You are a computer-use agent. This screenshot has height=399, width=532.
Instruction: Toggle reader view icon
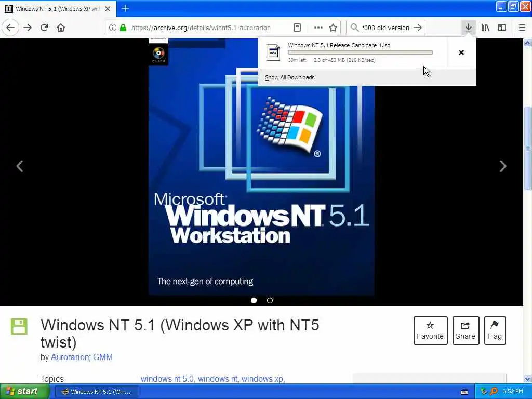[x=297, y=28]
